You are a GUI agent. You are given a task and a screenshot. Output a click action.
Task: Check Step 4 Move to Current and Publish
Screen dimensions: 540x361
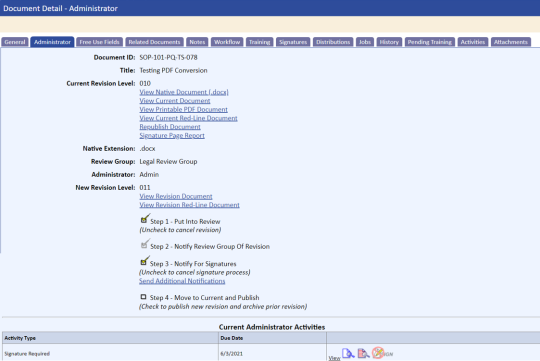click(143, 297)
